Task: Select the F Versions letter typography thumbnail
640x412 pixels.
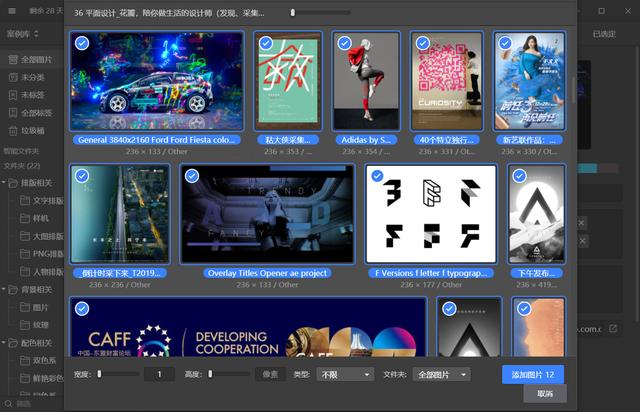Action: [x=431, y=214]
